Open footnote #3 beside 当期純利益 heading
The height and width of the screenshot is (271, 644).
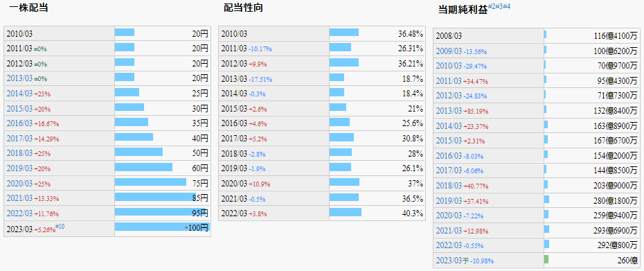(499, 6)
